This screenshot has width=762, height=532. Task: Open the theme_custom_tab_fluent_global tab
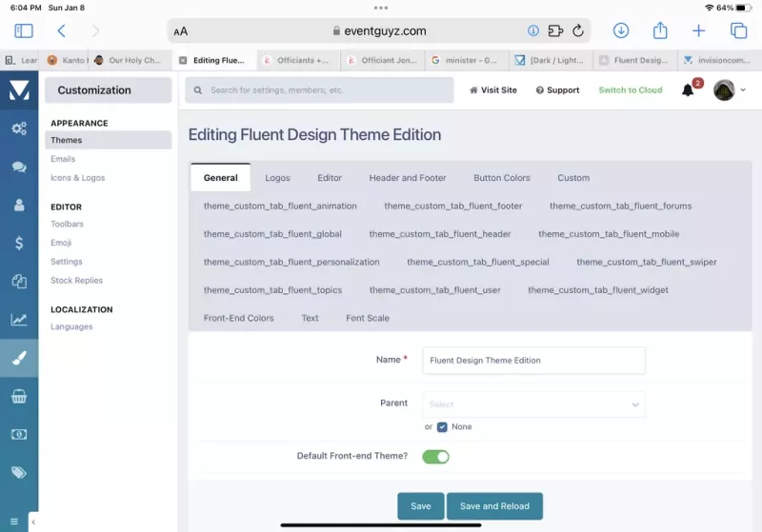(272, 234)
